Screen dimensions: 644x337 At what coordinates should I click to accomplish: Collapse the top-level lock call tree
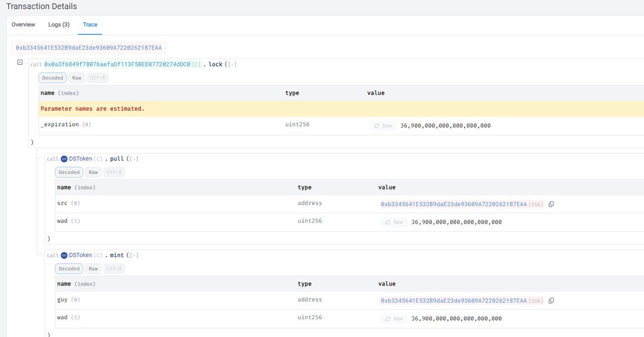click(20, 62)
